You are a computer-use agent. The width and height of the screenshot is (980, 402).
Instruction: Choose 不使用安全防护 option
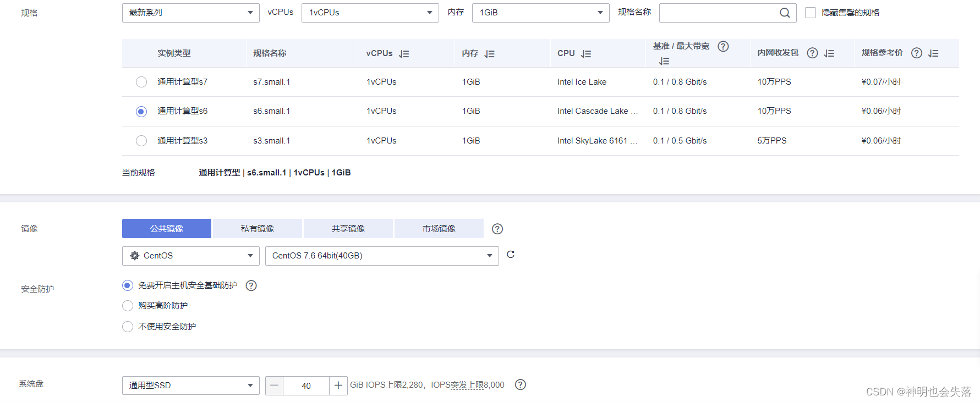[x=128, y=327]
